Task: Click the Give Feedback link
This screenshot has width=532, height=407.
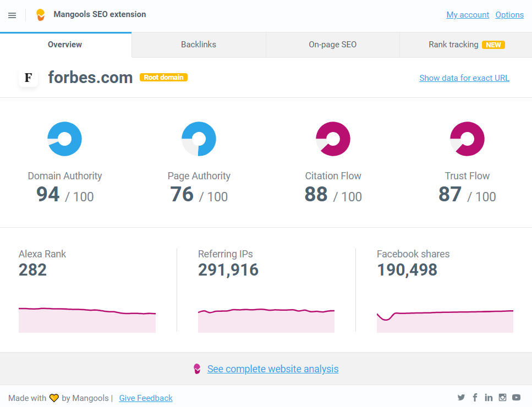Action: click(x=146, y=398)
